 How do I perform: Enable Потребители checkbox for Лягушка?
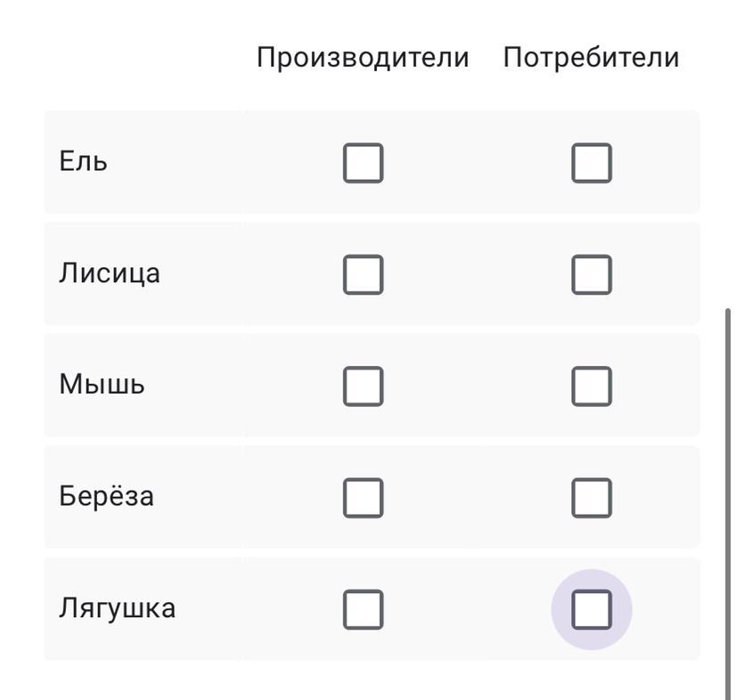592,609
